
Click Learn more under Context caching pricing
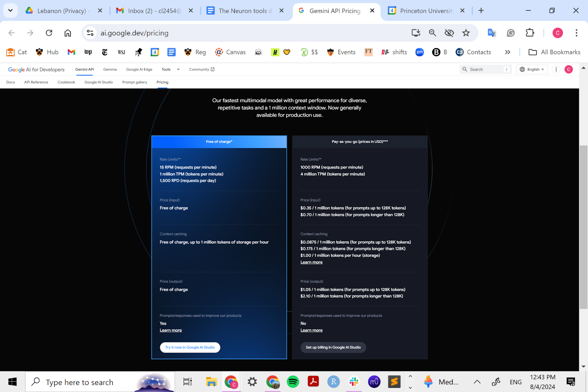click(x=311, y=262)
